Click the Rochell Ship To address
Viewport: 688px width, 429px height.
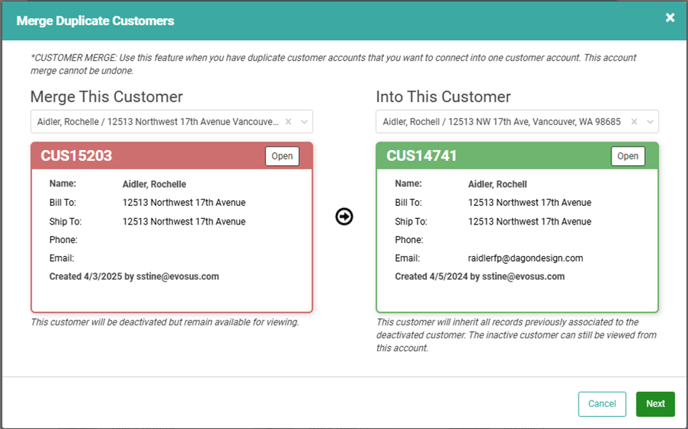coord(530,222)
